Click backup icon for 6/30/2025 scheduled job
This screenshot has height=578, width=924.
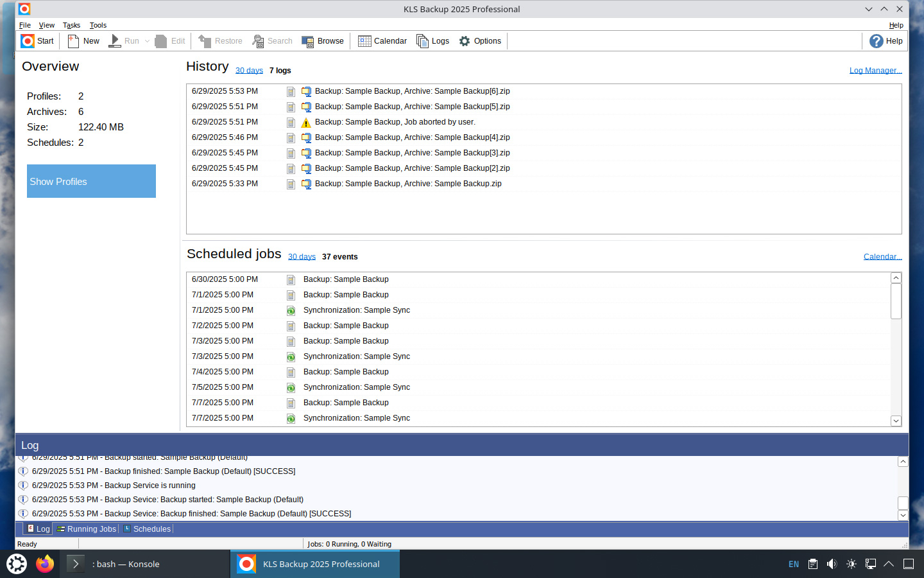[x=291, y=280]
